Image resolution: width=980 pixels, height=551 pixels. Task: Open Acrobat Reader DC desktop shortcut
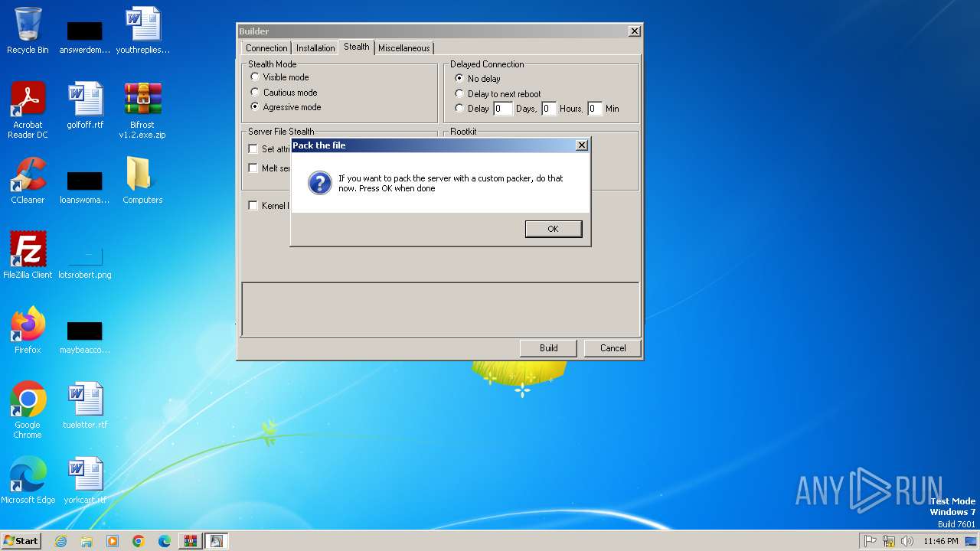28,110
